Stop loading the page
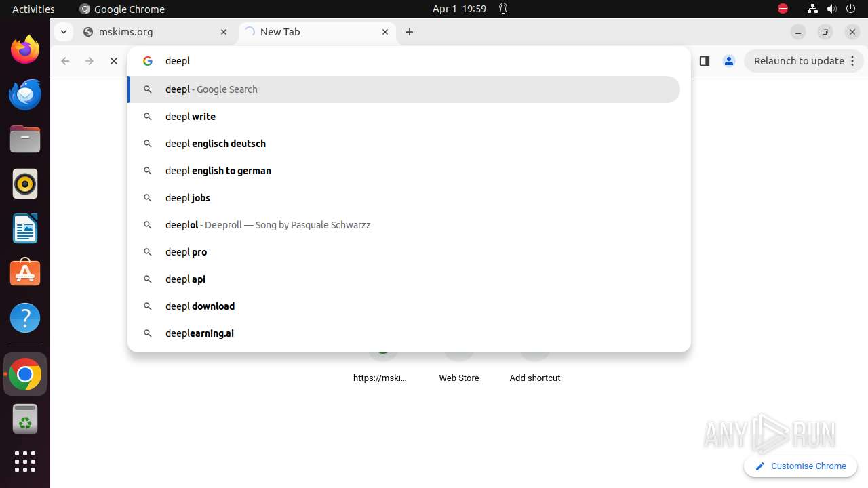Screen dimensions: 868x488 point(114,61)
